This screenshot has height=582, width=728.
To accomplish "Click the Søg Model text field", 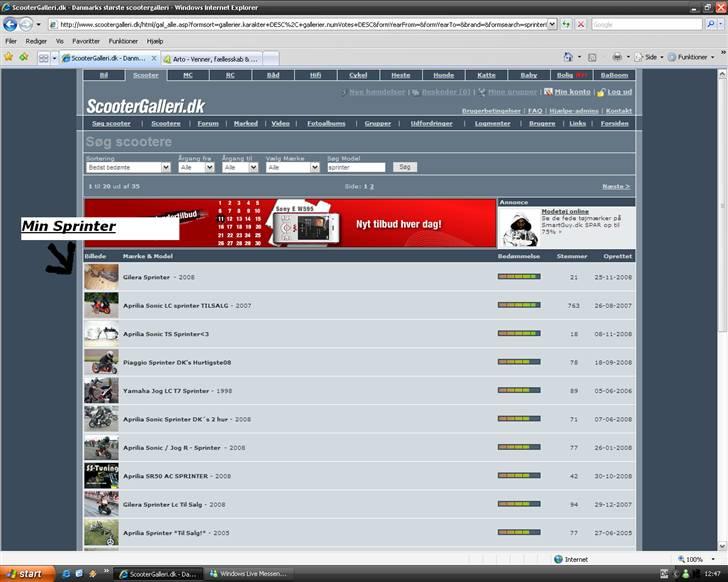I will (355, 167).
